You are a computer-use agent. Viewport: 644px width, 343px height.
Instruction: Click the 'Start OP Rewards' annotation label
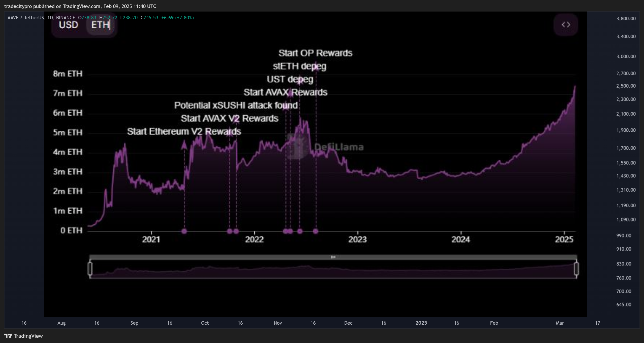(x=315, y=53)
